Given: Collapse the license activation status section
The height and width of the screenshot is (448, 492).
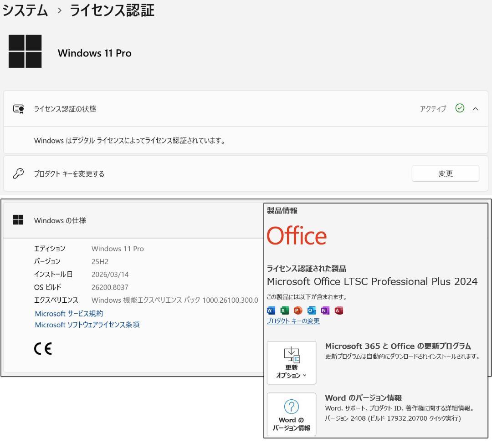Looking at the screenshot, I should (x=476, y=108).
